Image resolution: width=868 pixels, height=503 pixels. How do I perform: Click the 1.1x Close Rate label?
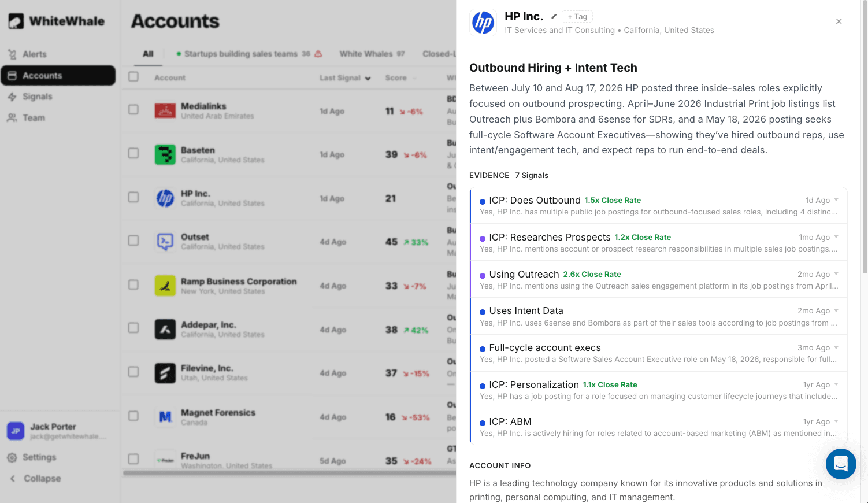tap(610, 385)
